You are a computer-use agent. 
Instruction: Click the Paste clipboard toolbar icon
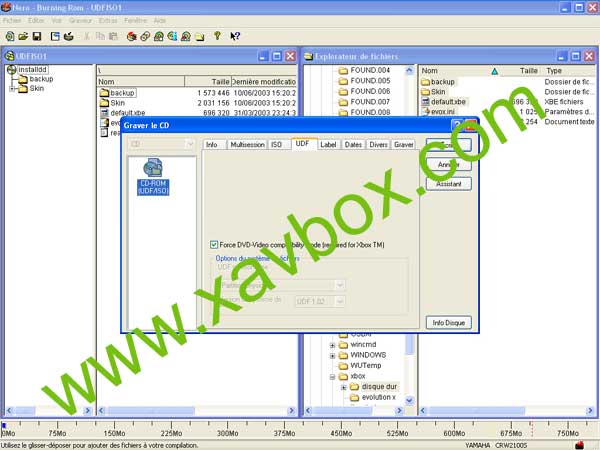[113, 36]
